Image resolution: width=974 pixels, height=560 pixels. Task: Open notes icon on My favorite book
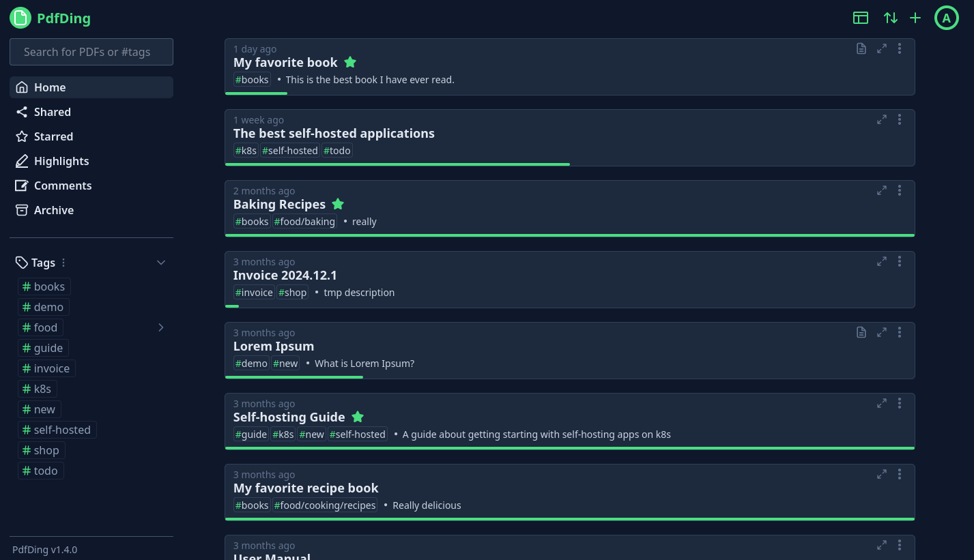click(x=861, y=48)
